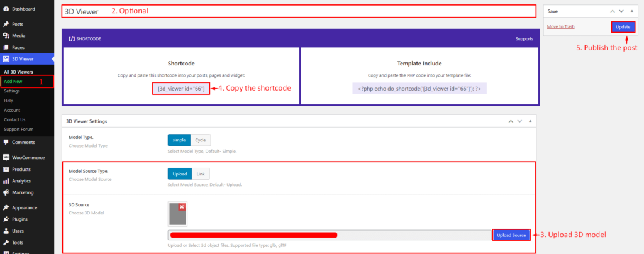Image resolution: width=644 pixels, height=254 pixels.
Task: Click the gray 3D model thumbnail preview
Action: pos(177,214)
